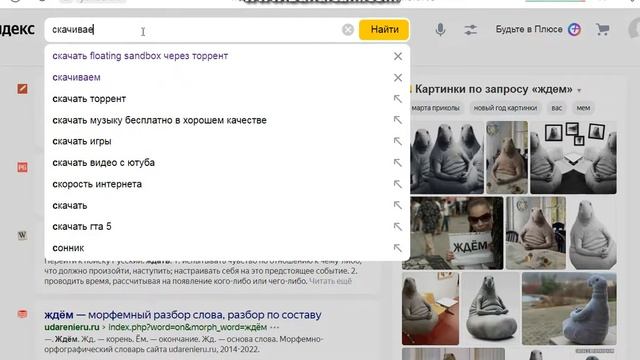Choose suggestion скачать игры
This screenshot has height=360, width=640.
pyautogui.click(x=82, y=141)
